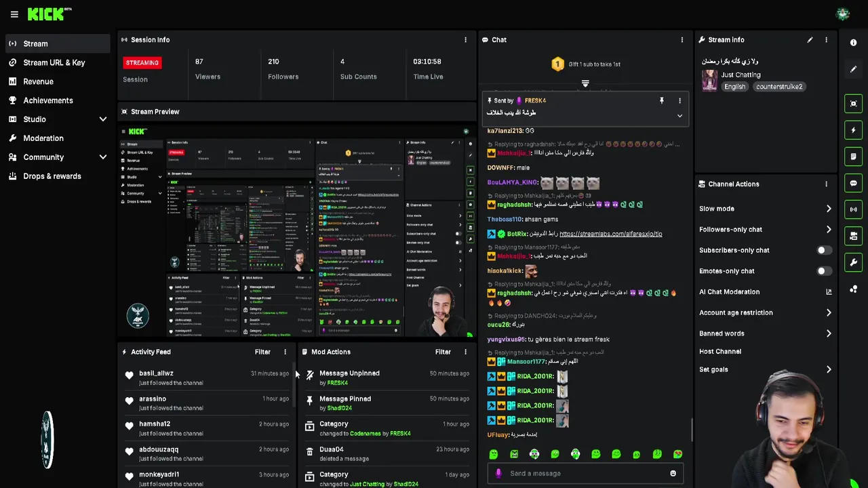Expand Banned words settings
The image size is (868, 488).
(829, 333)
